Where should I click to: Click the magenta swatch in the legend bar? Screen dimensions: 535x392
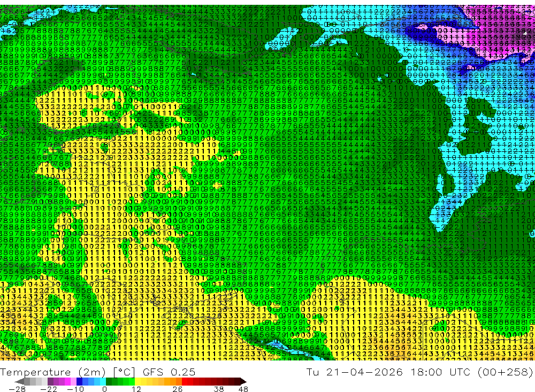coord(67,381)
